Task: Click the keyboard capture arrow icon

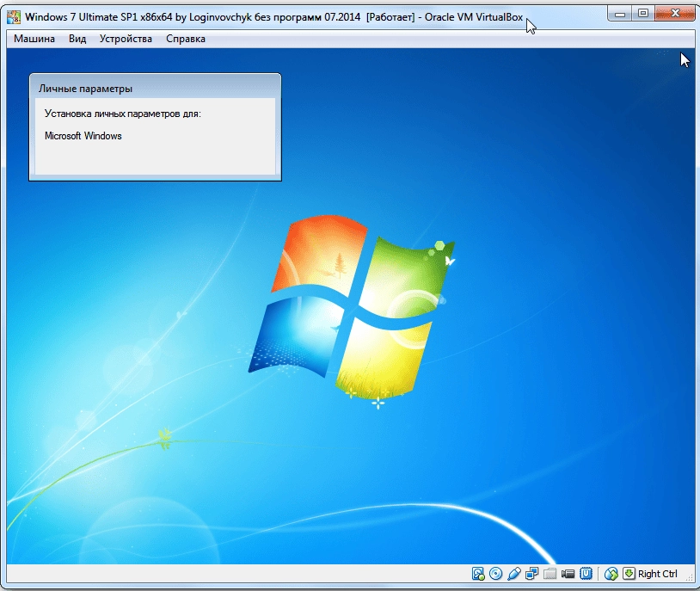Action: coord(629,574)
